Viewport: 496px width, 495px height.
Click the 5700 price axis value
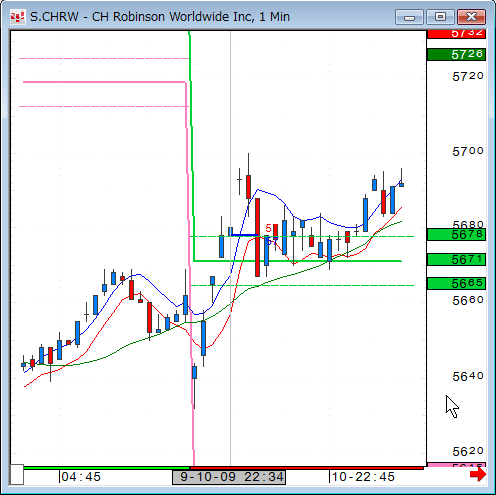click(468, 152)
